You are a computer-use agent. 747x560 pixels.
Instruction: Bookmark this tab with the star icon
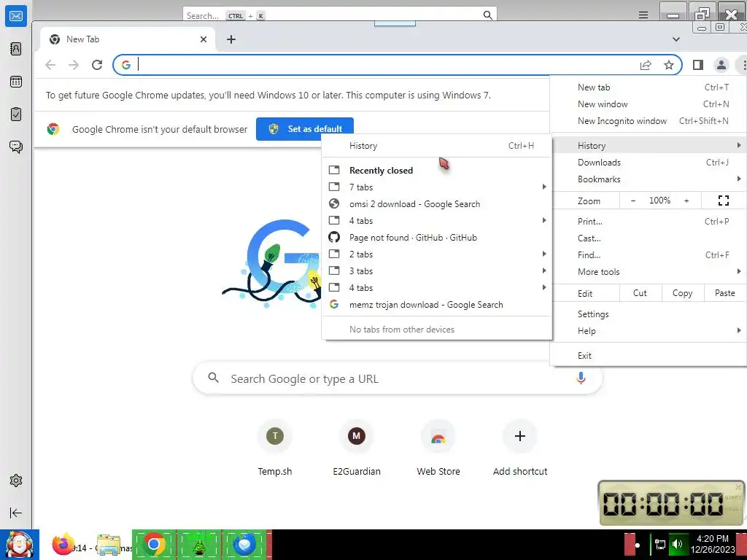pyautogui.click(x=669, y=65)
